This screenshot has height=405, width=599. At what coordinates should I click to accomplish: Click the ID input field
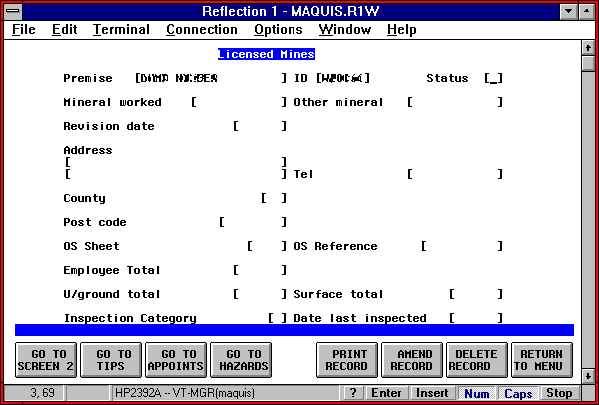(x=343, y=78)
